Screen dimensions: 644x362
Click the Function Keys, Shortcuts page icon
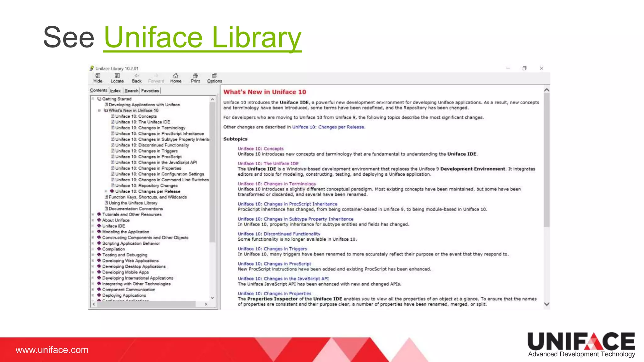tap(106, 197)
